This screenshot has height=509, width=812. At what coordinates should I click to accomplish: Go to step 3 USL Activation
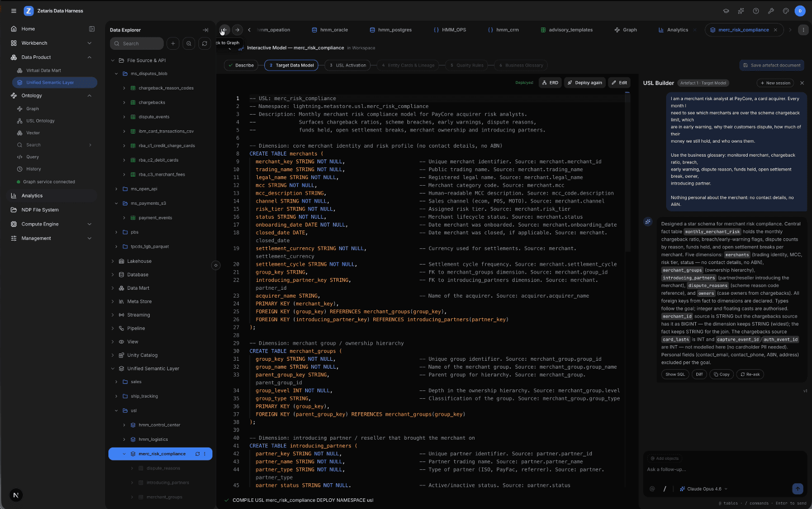[x=348, y=65]
